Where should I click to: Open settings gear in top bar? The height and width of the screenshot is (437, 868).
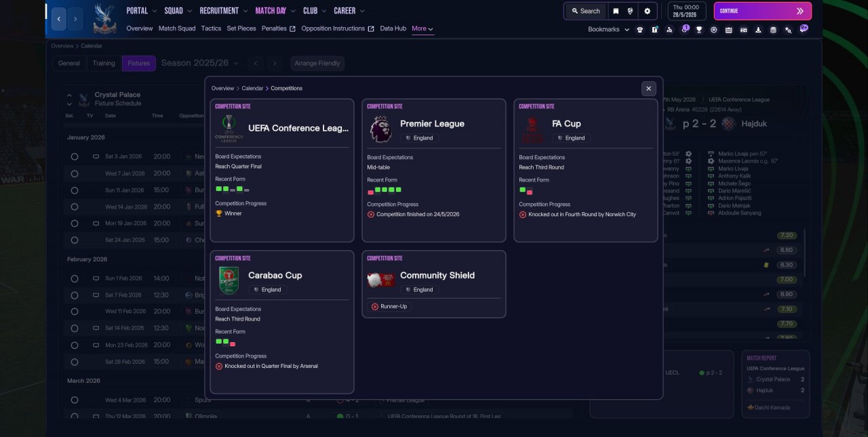coord(647,11)
